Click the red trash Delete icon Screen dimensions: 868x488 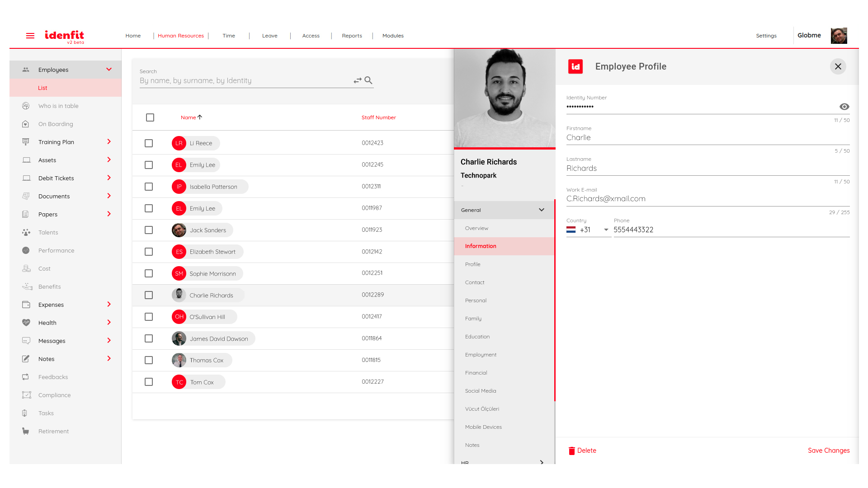coord(571,450)
